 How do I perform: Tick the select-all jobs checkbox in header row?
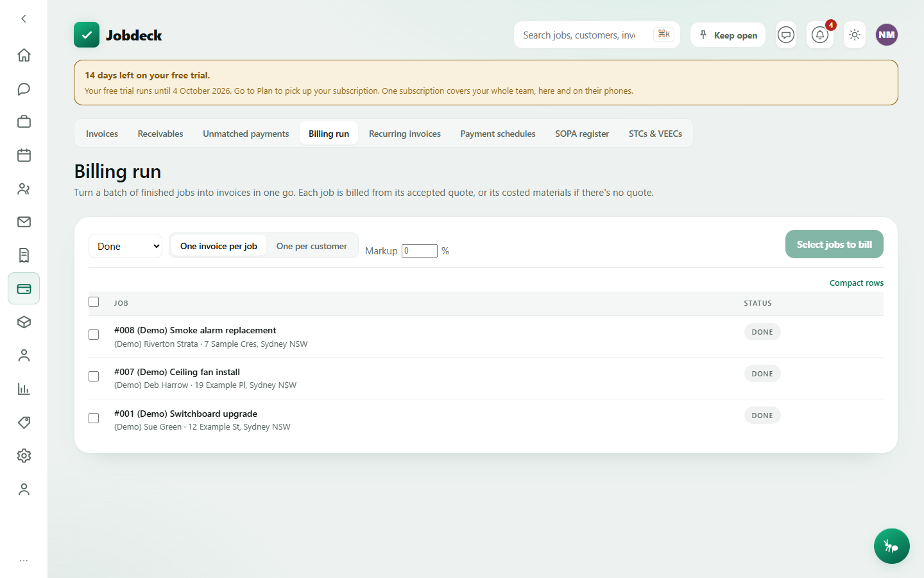(94, 302)
